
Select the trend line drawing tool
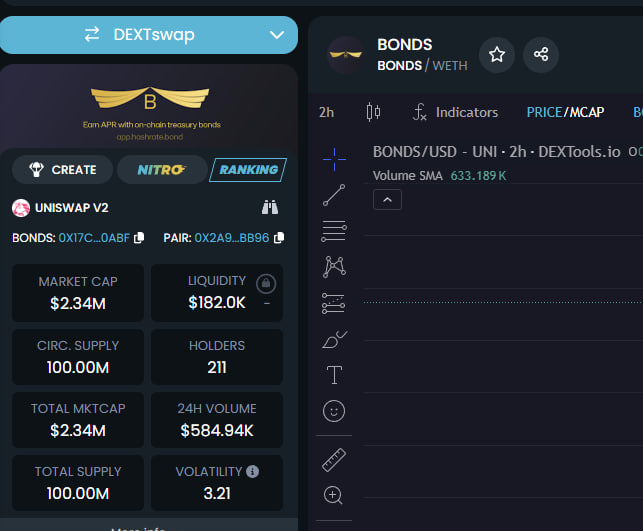(334, 195)
